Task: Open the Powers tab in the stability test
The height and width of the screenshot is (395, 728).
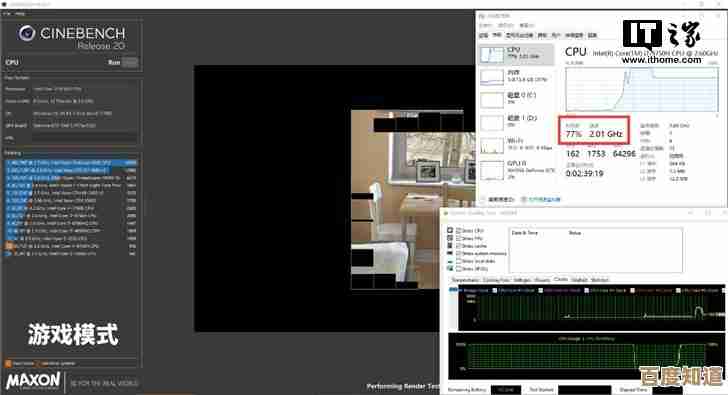Action: pos(542,280)
